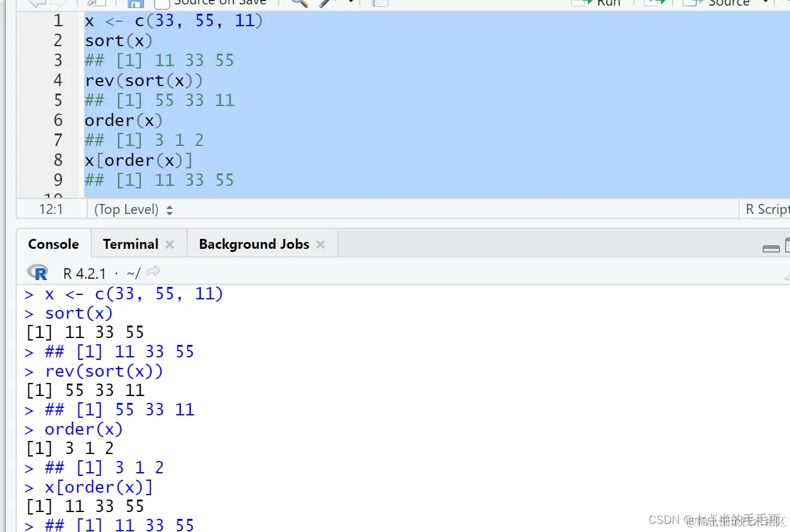Click console input '> sort(x)'
Image resolution: width=790 pixels, height=532 pixels.
[x=69, y=313]
